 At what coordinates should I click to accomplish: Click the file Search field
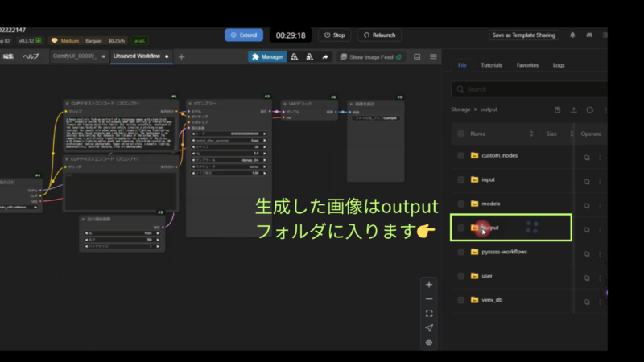pyautogui.click(x=530, y=89)
